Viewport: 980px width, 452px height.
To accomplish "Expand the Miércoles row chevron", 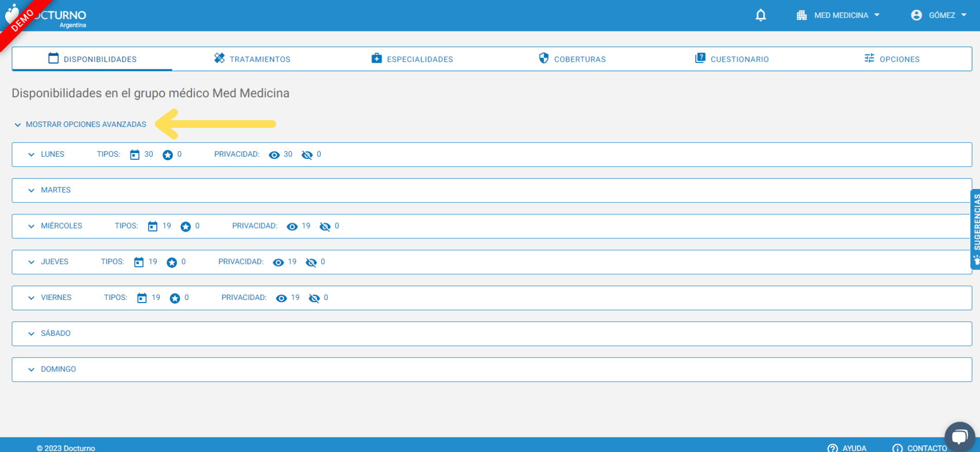I will point(31,227).
